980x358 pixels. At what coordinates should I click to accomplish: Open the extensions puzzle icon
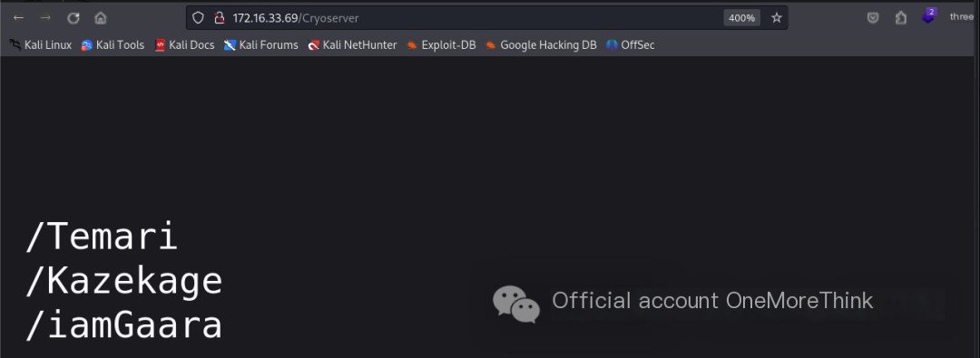(901, 17)
